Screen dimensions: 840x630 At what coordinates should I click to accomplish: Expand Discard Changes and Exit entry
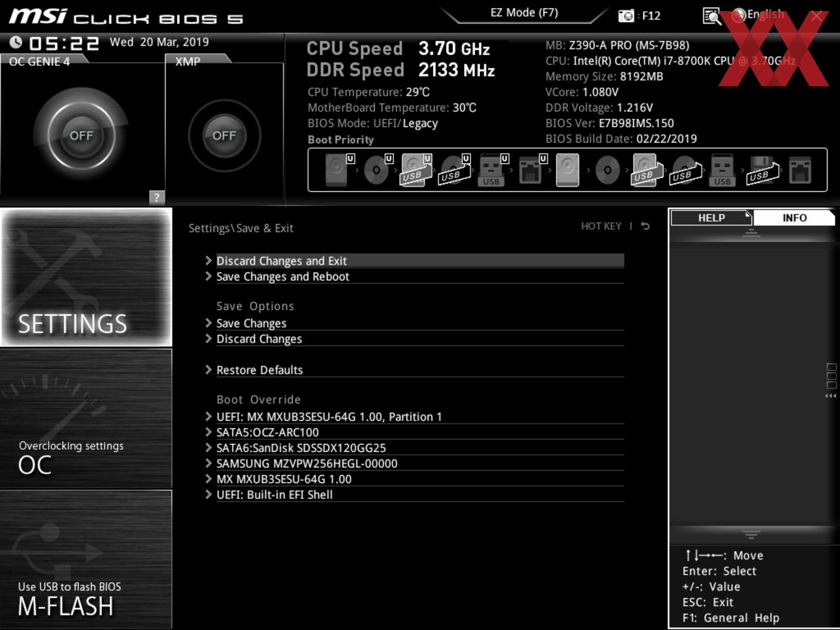414,261
